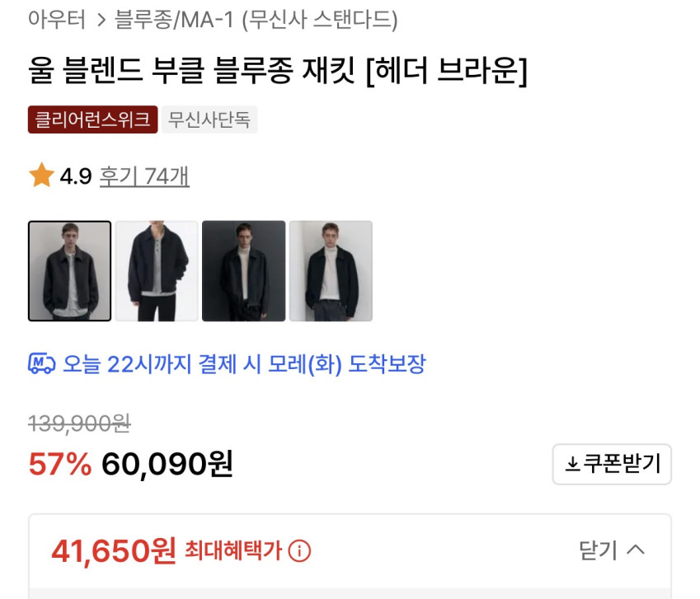This screenshot has height=599, width=700.
Task: Tap the 무신사단독 tag
Action: (209, 119)
